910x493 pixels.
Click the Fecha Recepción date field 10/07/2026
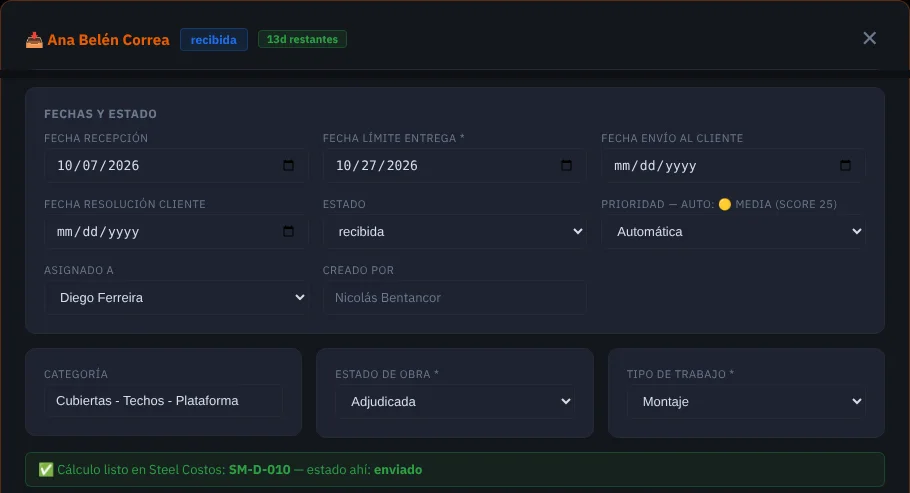point(176,165)
